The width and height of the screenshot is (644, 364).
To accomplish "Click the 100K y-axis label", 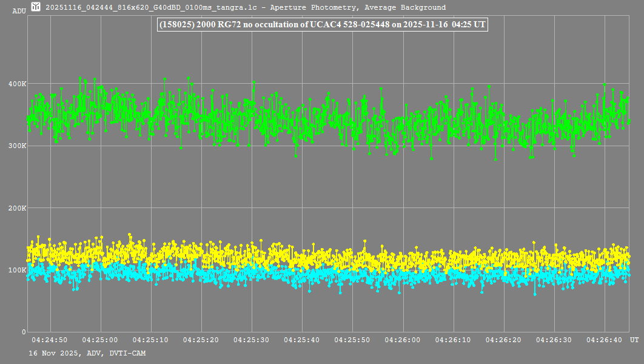I will click(x=18, y=270).
